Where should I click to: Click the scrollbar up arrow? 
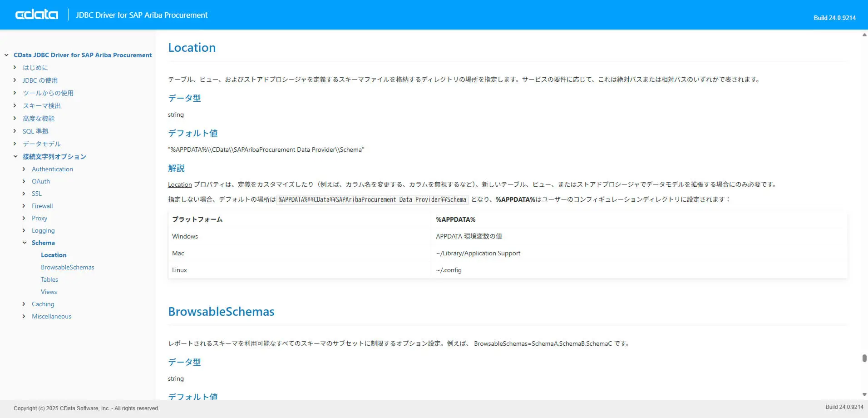[864, 35]
